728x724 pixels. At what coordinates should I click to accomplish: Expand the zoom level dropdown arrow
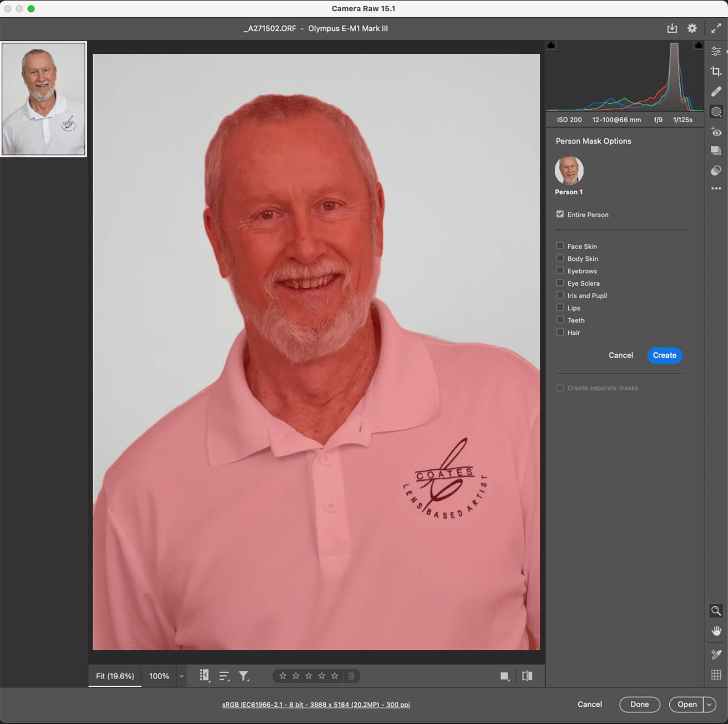182,676
